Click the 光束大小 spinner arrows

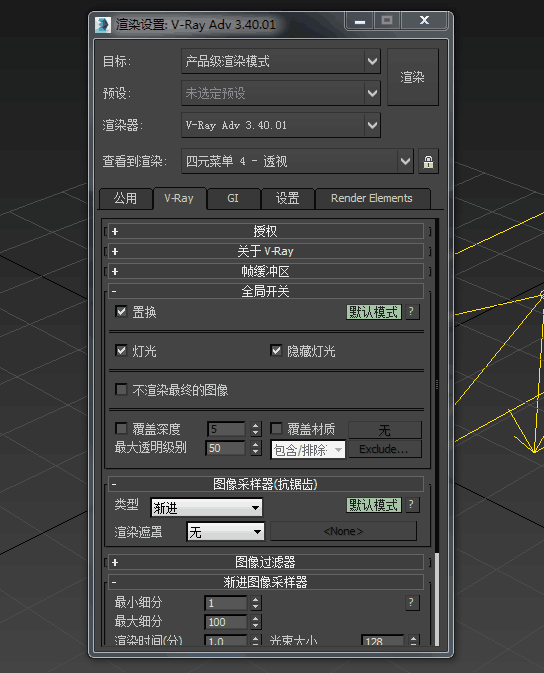[413, 640]
